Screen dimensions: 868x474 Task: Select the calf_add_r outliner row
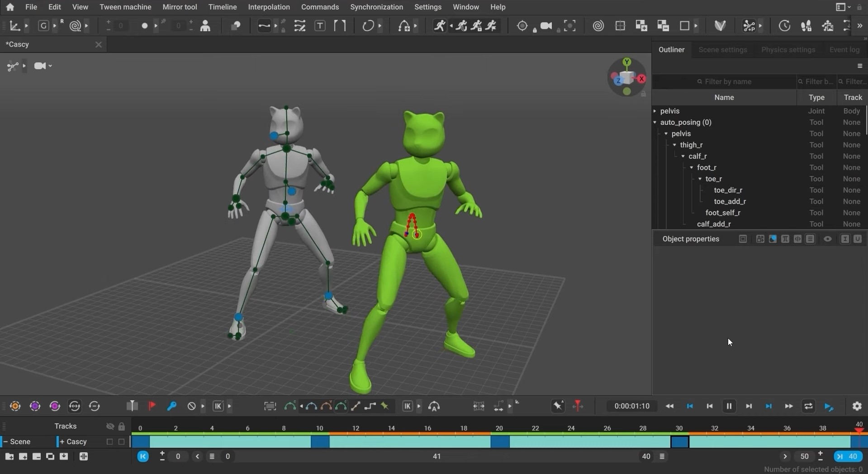tap(759, 224)
